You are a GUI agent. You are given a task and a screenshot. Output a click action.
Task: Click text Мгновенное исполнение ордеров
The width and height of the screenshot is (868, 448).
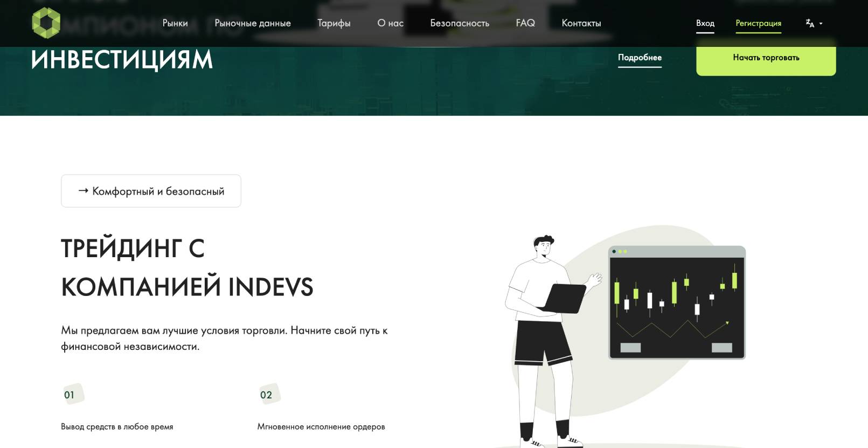[321, 426]
